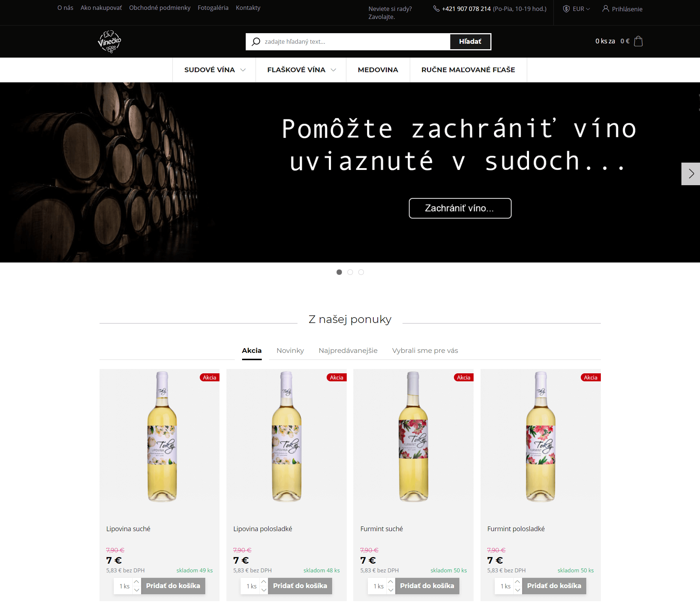
Task: Go to the next banner slide arrow
Action: click(x=691, y=174)
